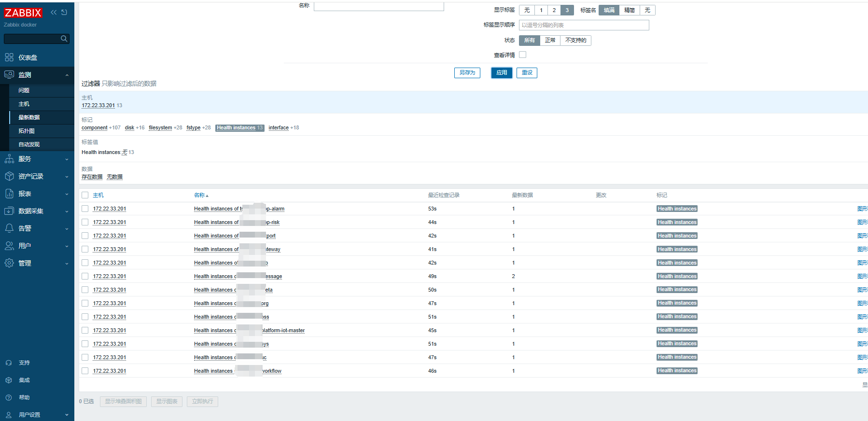Image resolution: width=868 pixels, height=421 pixels.
Task: Click the 另存为 save-as button
Action: 467,73
